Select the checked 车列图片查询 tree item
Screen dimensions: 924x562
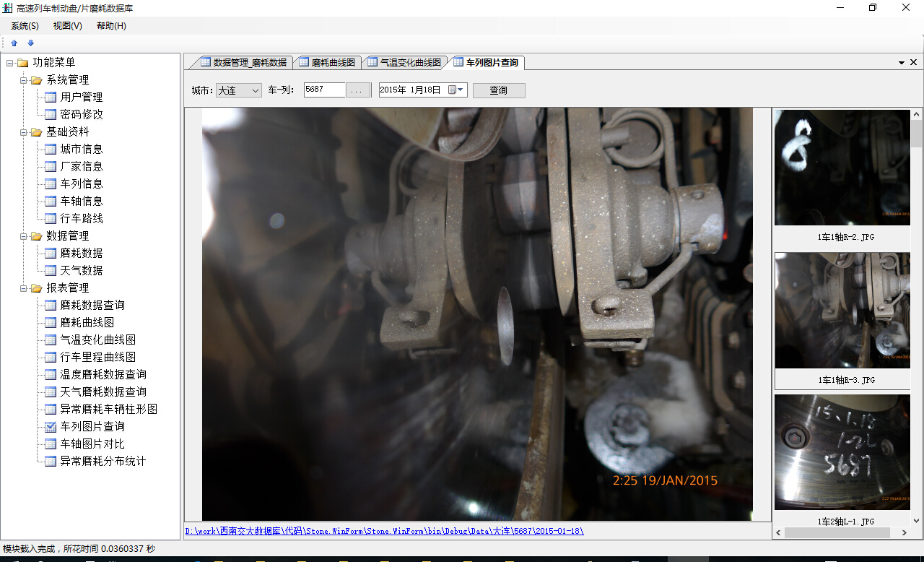[x=92, y=426]
